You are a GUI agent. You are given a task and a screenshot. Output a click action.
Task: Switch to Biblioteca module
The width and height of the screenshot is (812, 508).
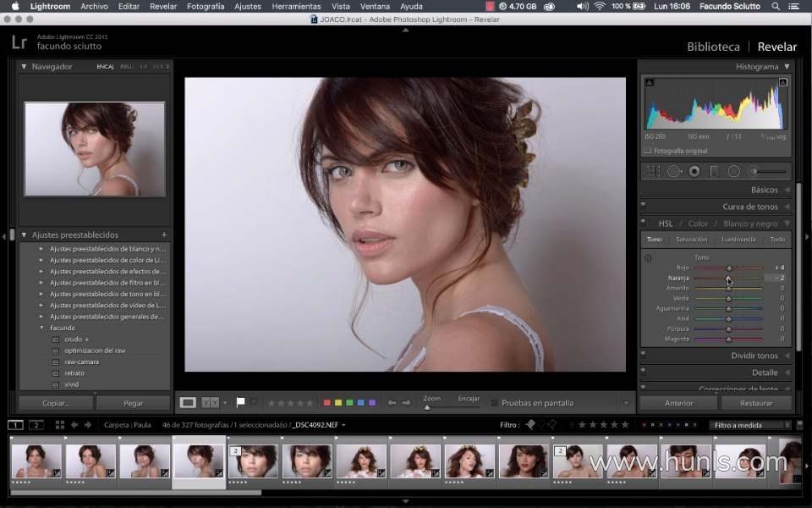coord(713,47)
